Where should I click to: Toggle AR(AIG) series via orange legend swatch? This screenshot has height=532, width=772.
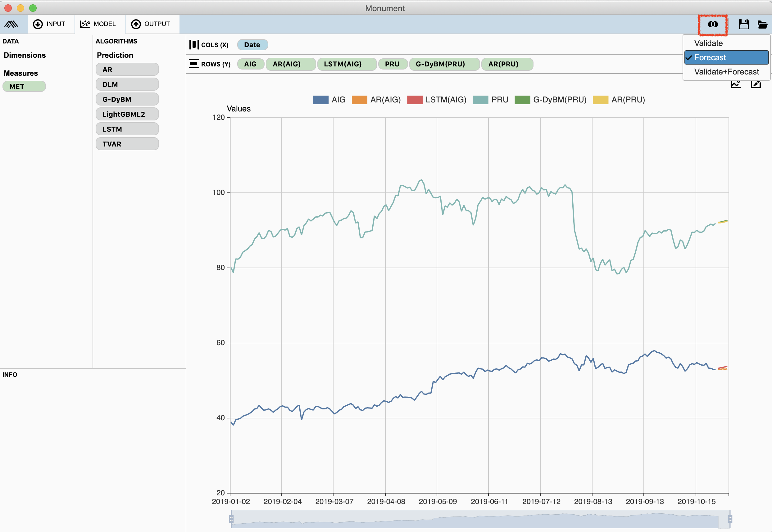tap(359, 100)
